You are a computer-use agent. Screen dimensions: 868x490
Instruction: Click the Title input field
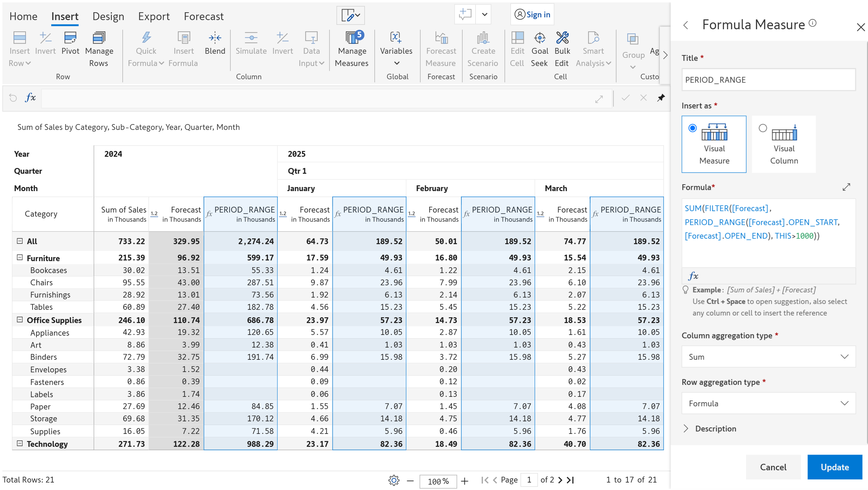(x=768, y=80)
